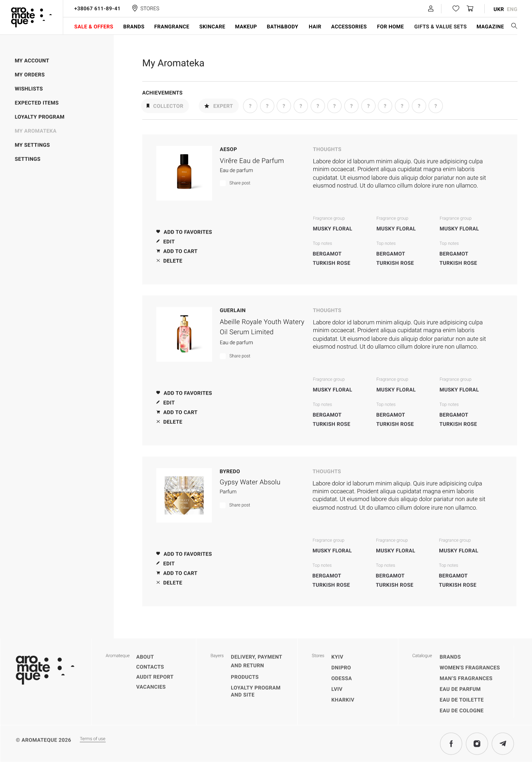Click the Collector achievement badge
Screen dimensions: 532x762
point(165,106)
